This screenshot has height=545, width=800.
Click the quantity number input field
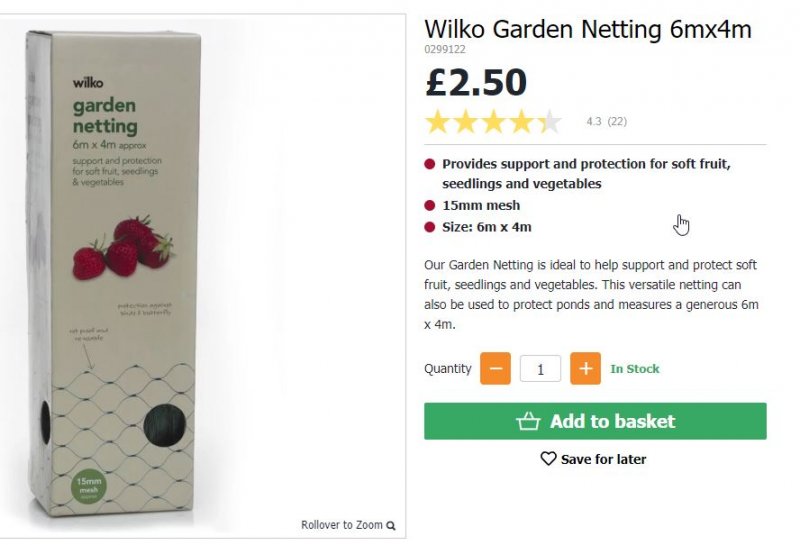(541, 369)
